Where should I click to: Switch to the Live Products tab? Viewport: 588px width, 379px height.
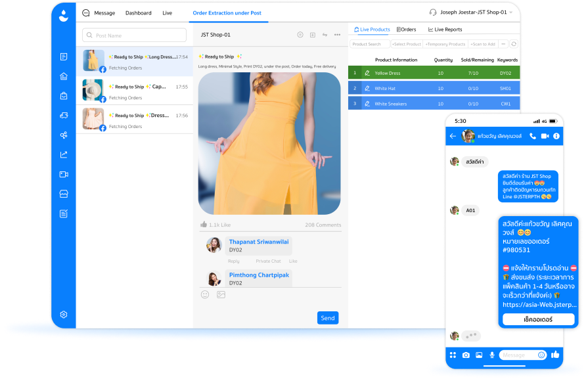[x=372, y=30]
